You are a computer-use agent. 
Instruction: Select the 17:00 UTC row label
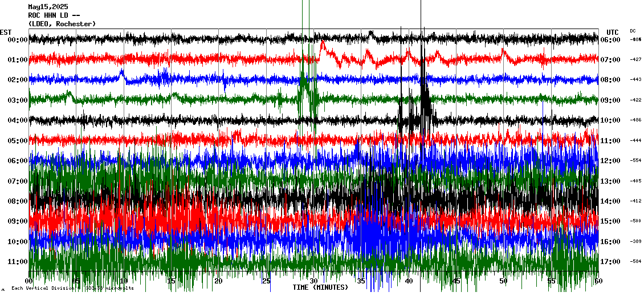pos(610,262)
